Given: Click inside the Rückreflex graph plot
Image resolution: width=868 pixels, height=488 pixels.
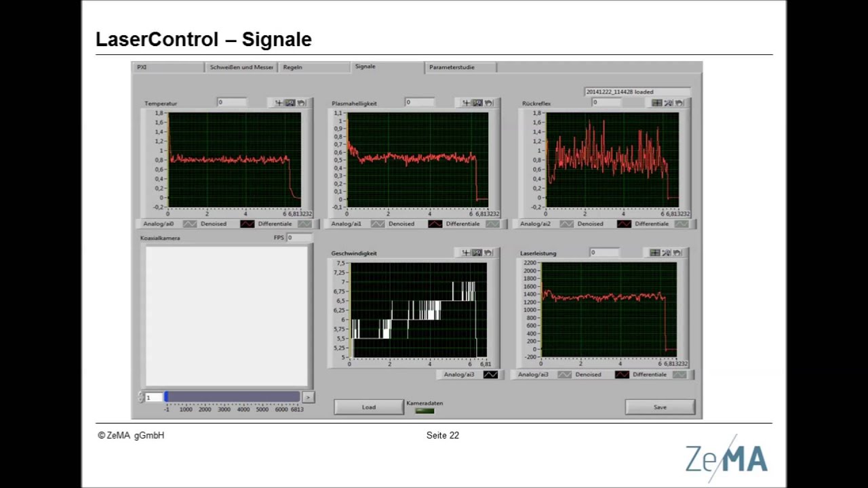Looking at the screenshot, I should pos(612,159).
